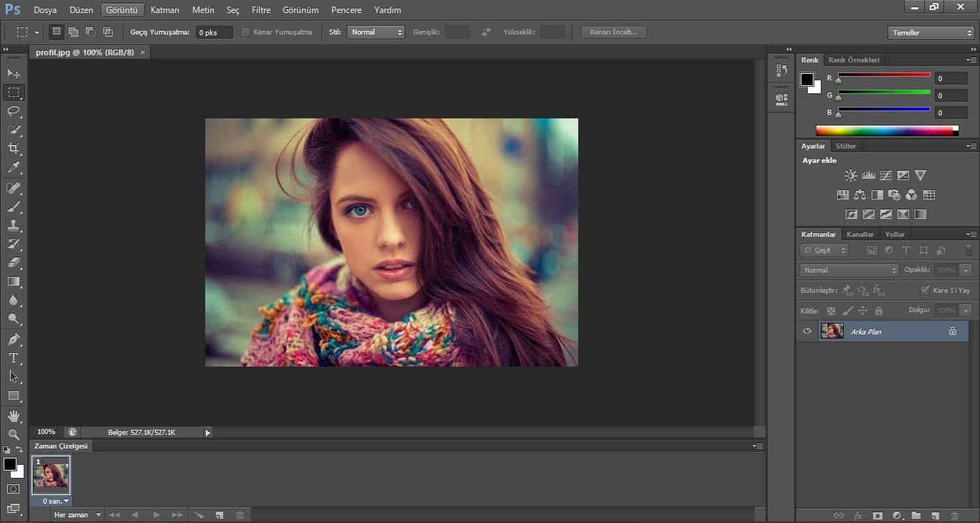This screenshot has width=980, height=523.
Task: Click the foreground color swatch in Renk panel
Action: [807, 79]
